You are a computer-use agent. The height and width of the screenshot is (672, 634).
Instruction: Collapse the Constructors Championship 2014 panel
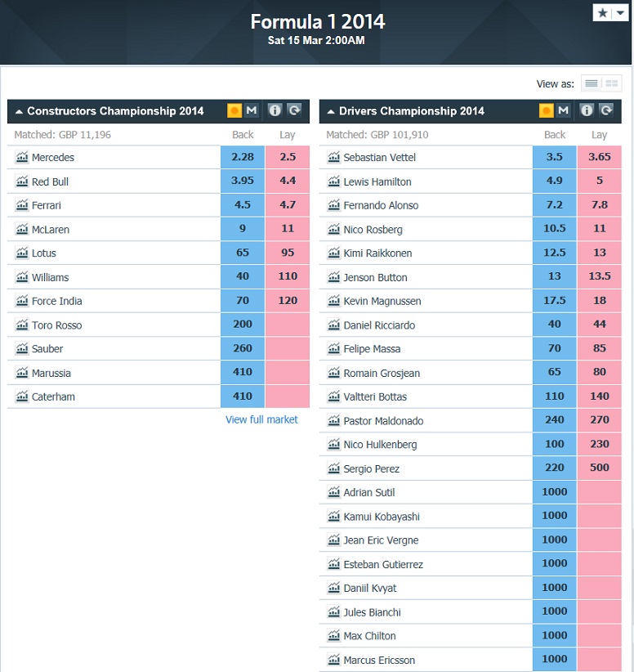point(19,111)
